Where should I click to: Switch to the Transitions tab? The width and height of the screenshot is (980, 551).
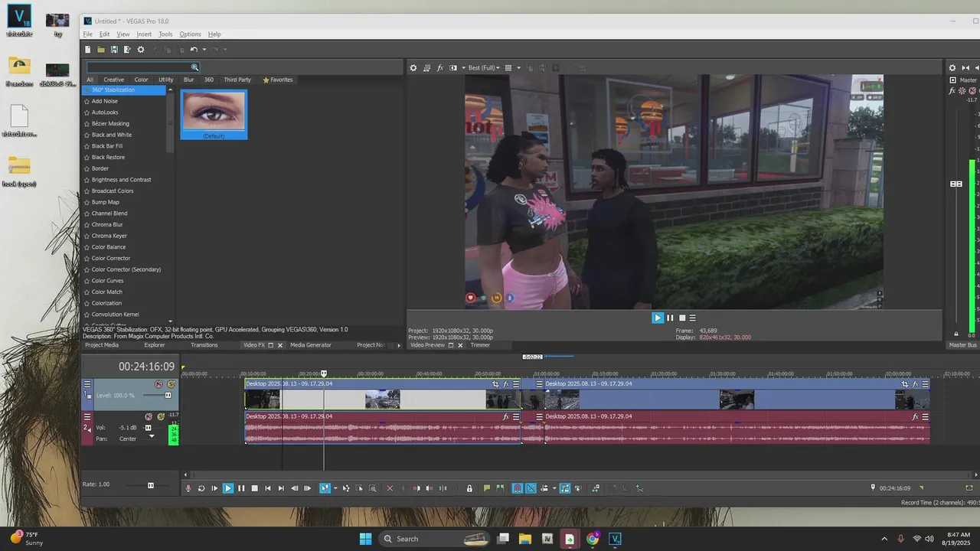coord(204,345)
